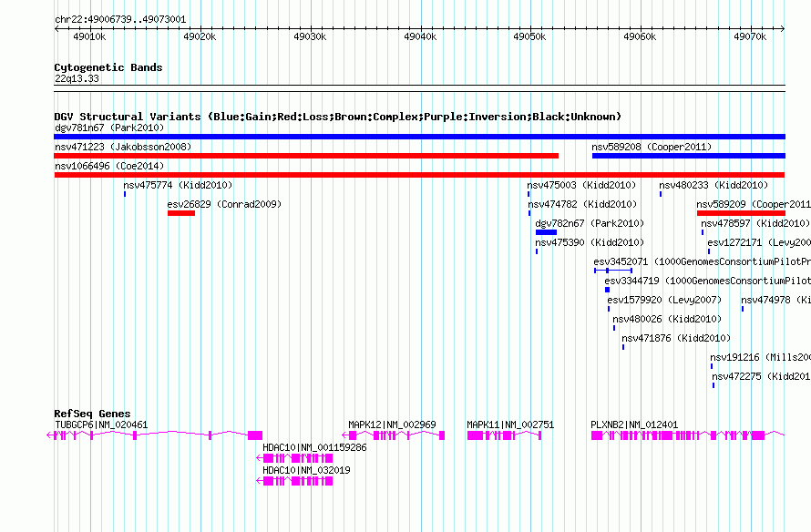The width and height of the screenshot is (811, 532).
Task: Select the dgv782n67 blue gain bar
Action: tap(546, 232)
